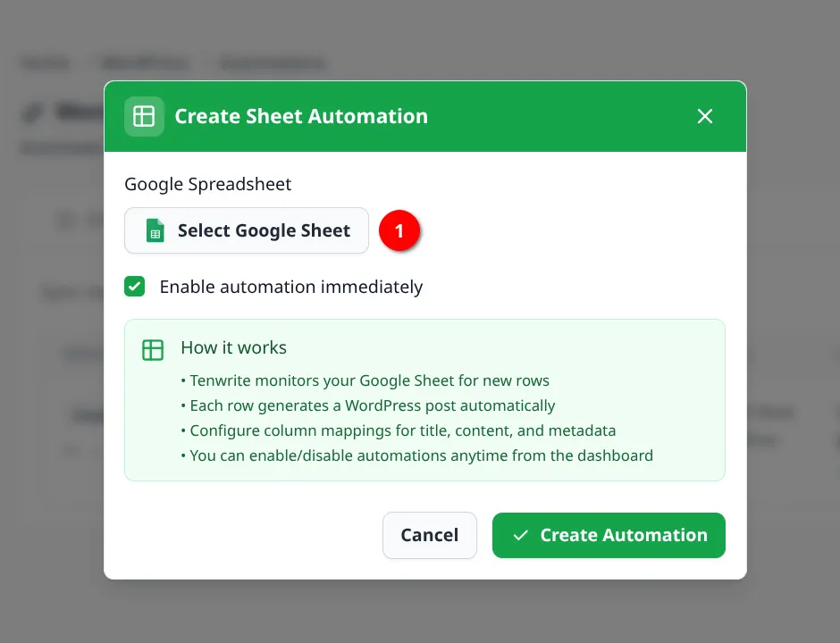Click the white checkmark inside the green checkbox
Viewport: 840px width, 643px height.
pos(134,287)
